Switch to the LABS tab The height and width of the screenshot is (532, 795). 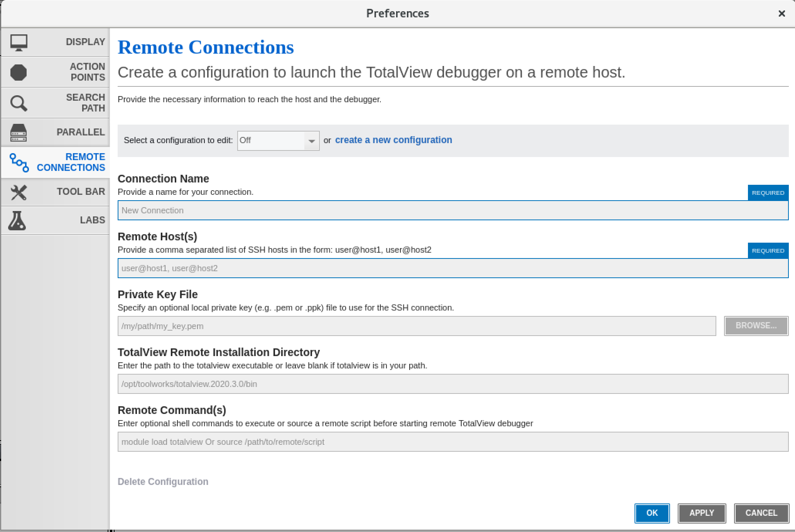pyautogui.click(x=56, y=220)
